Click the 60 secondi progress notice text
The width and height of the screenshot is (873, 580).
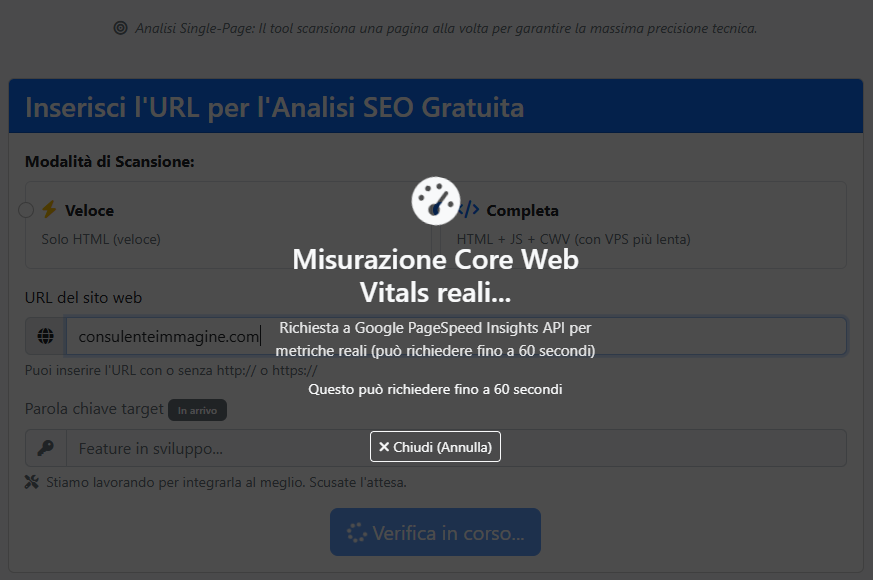[x=435, y=389]
